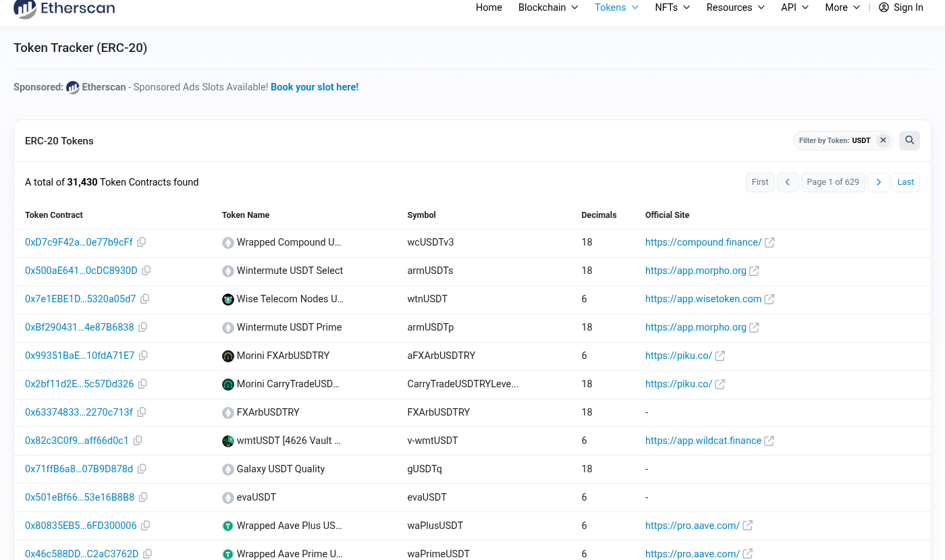
Task: Expand the API dropdown menu
Action: click(794, 7)
